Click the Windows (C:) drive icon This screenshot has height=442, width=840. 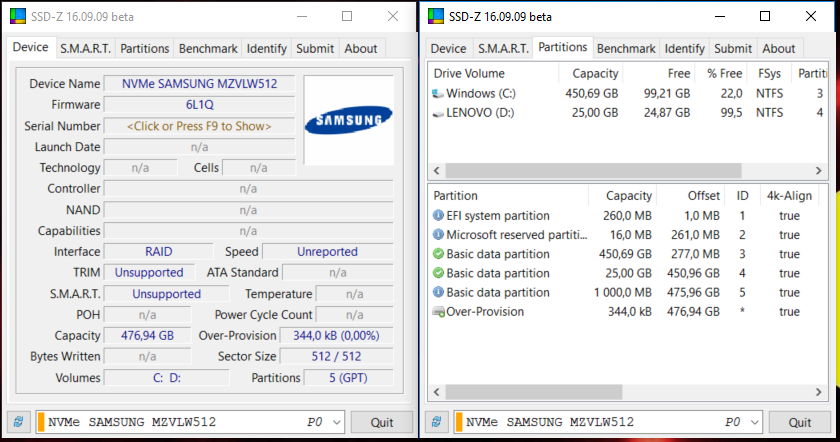(438, 94)
